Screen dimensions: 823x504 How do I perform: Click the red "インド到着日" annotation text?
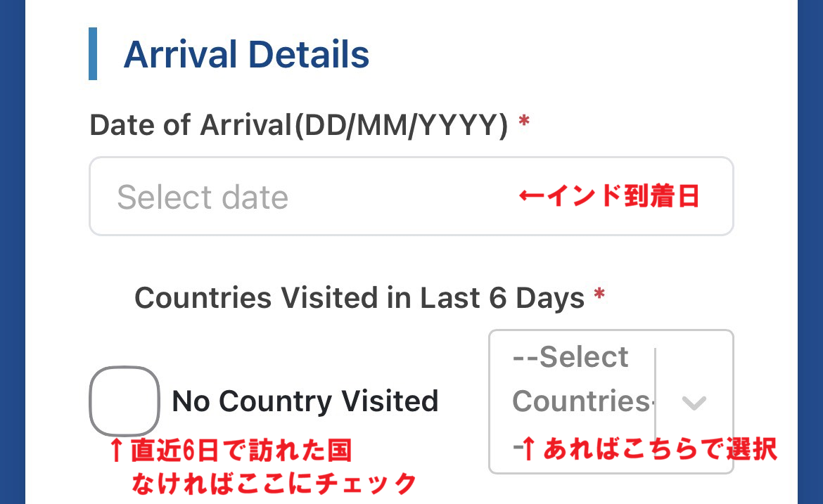tap(609, 197)
